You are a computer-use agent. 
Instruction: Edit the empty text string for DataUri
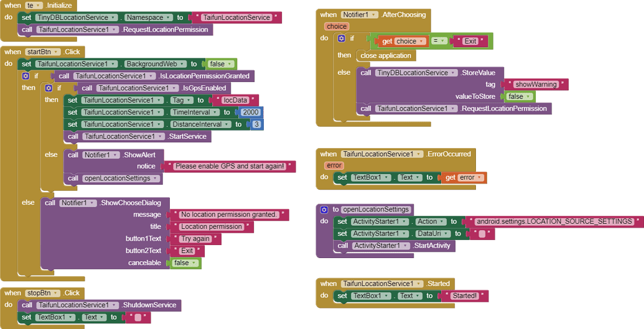click(482, 234)
